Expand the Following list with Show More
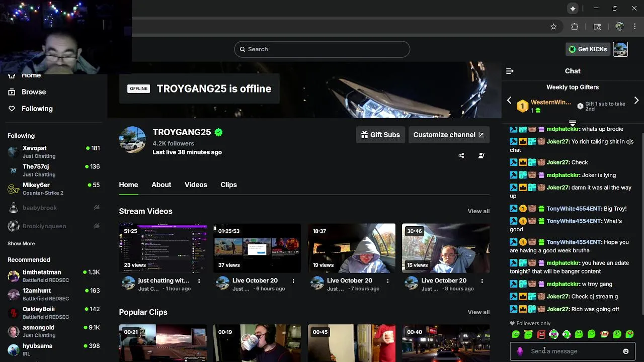644x362 pixels. tap(21, 243)
